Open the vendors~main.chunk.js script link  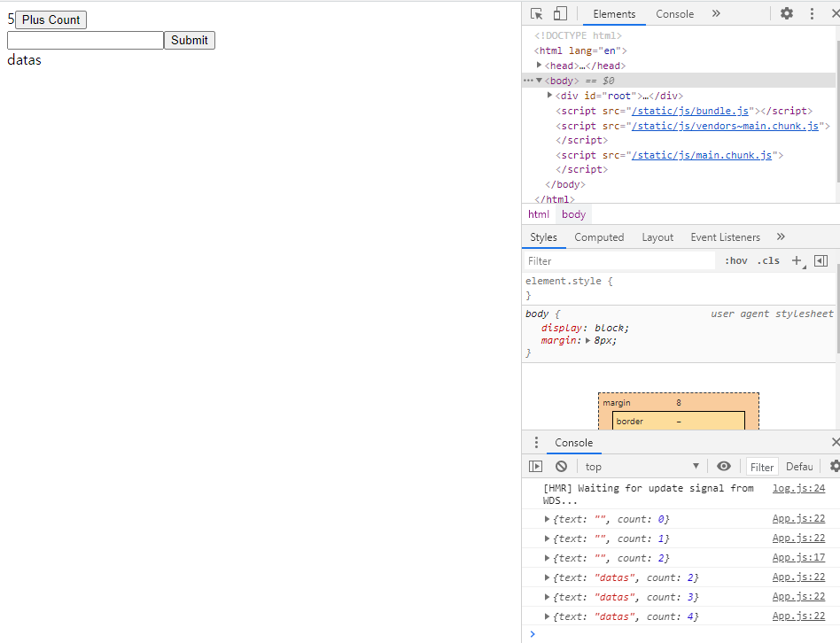click(725, 126)
